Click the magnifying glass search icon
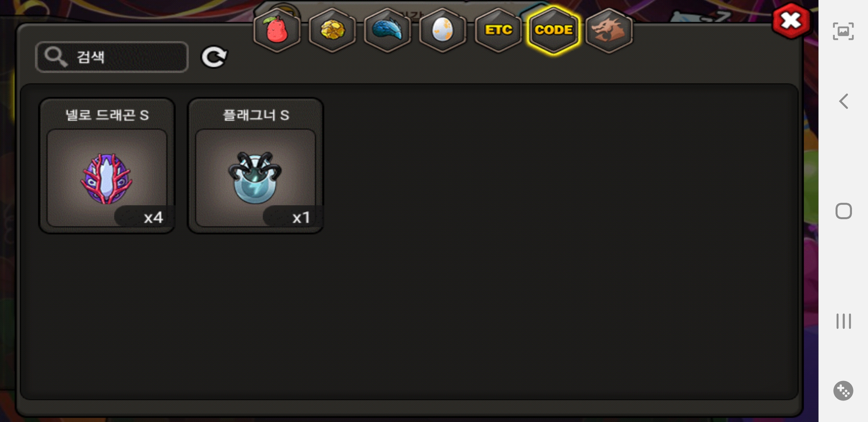Viewport: 868px width, 422px height. [x=56, y=57]
